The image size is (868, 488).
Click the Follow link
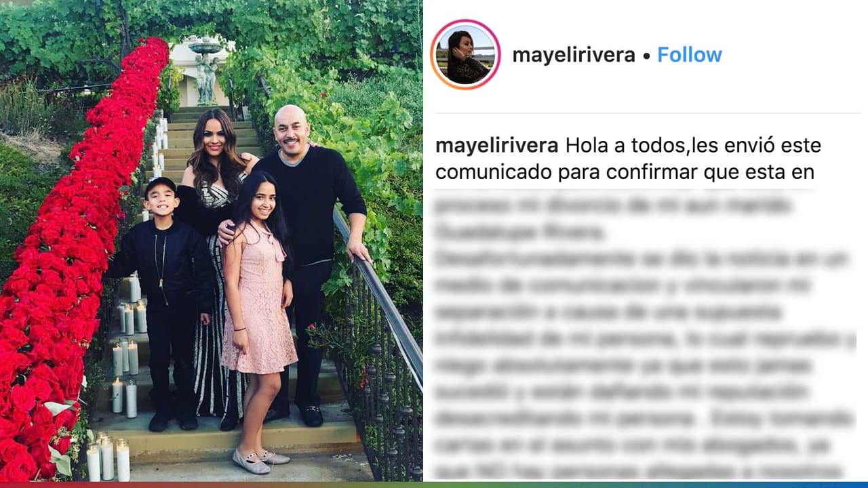pyautogui.click(x=689, y=55)
